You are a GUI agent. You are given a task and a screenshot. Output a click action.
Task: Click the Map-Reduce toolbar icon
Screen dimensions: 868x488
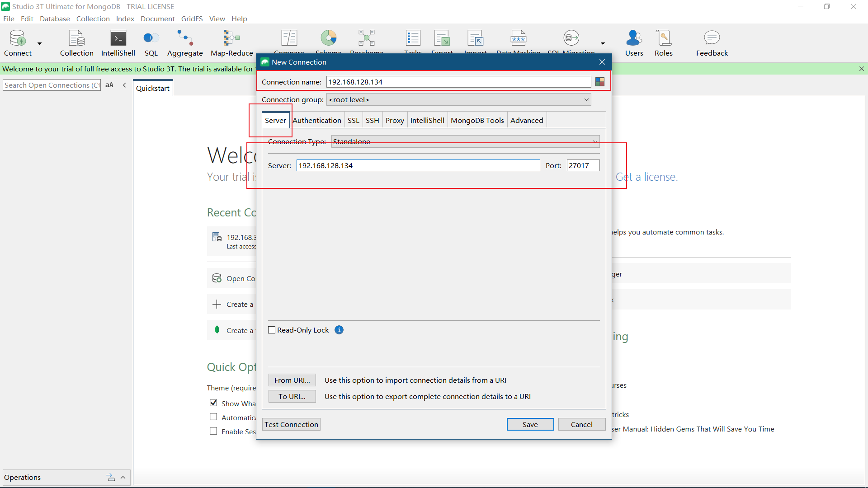[231, 43]
